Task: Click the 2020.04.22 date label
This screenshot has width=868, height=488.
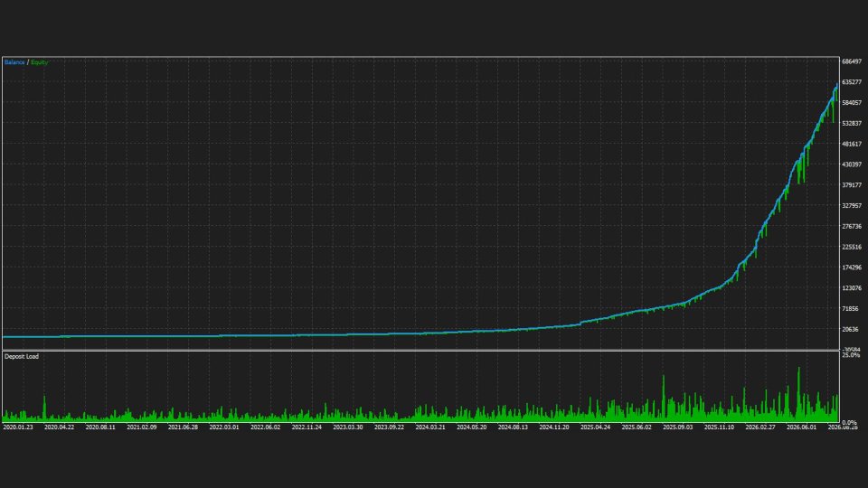Action: coord(60,427)
